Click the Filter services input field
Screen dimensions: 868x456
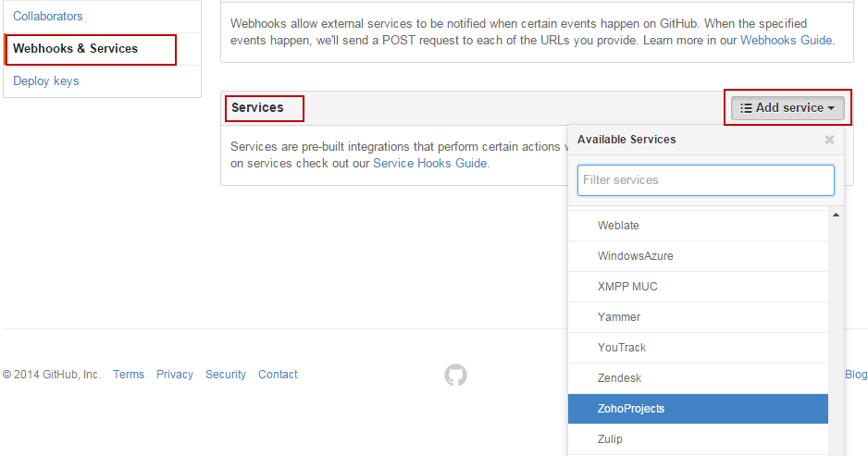pos(705,180)
